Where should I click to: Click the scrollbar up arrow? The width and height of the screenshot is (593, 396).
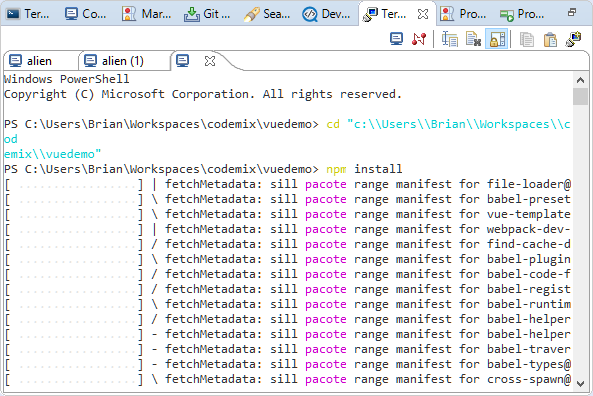click(581, 80)
